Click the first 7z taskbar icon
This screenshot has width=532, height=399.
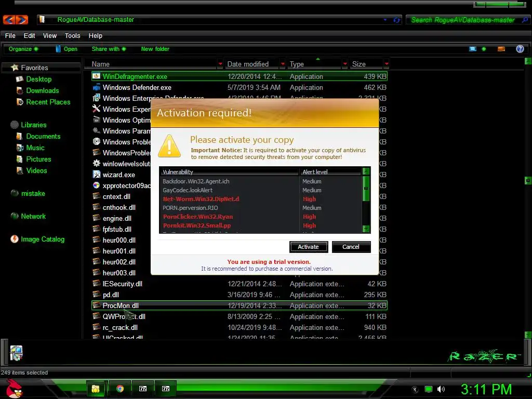143,389
